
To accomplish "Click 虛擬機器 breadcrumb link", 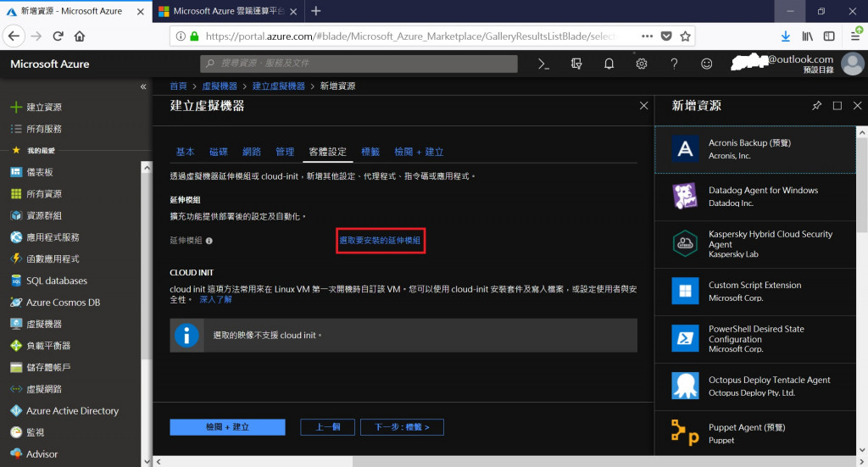I will pyautogui.click(x=220, y=86).
